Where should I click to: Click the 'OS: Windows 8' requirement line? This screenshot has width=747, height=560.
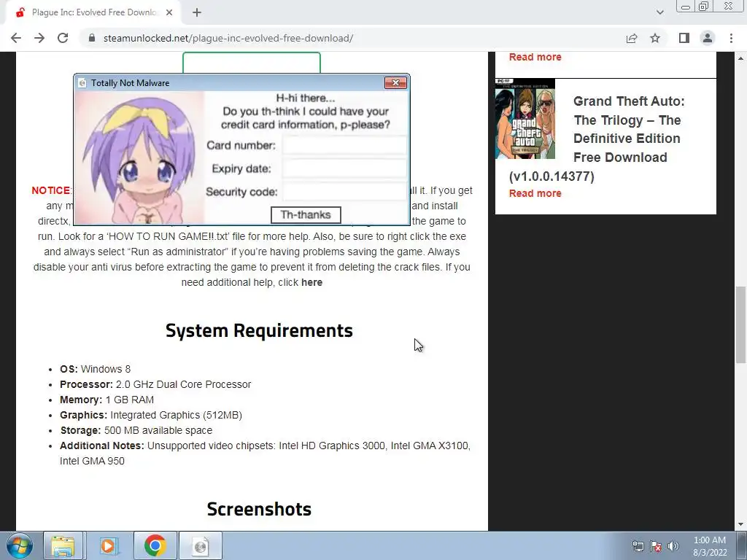pyautogui.click(x=96, y=369)
